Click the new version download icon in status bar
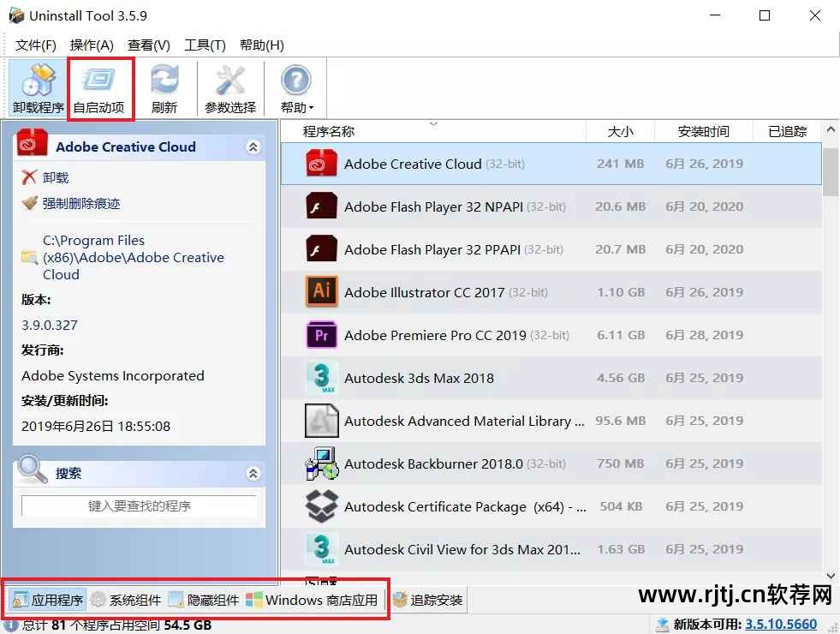This screenshot has width=840, height=634. click(662, 625)
